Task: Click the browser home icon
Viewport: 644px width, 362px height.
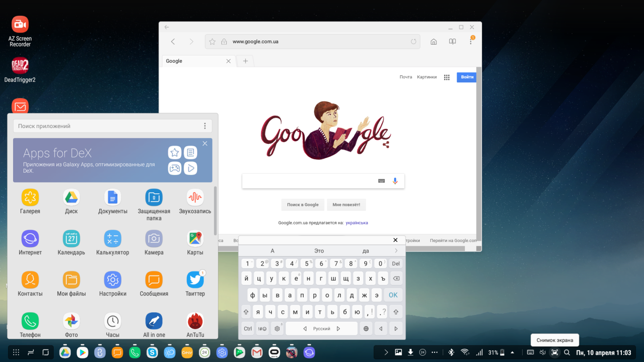Action: point(434,41)
